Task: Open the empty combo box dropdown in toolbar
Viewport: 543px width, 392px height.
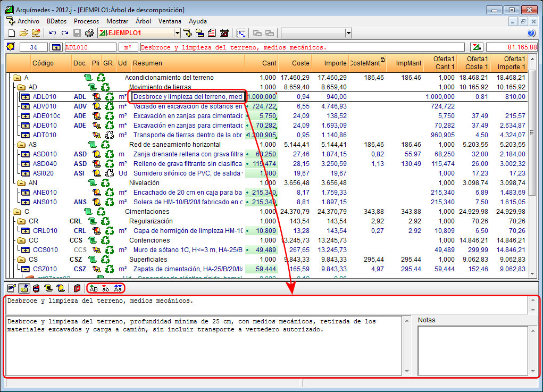Action: coord(348,33)
